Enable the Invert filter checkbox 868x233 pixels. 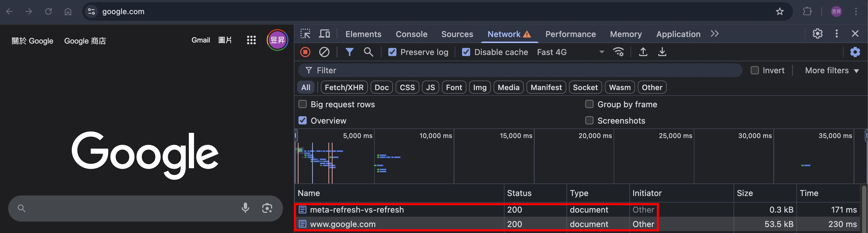[x=755, y=70]
